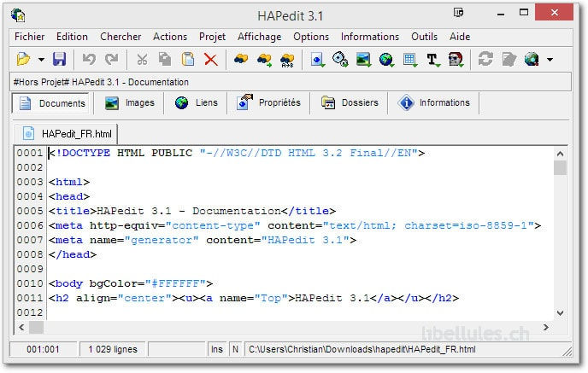The height and width of the screenshot is (373, 588).
Task: Open the Aide menu
Action: pos(460,37)
